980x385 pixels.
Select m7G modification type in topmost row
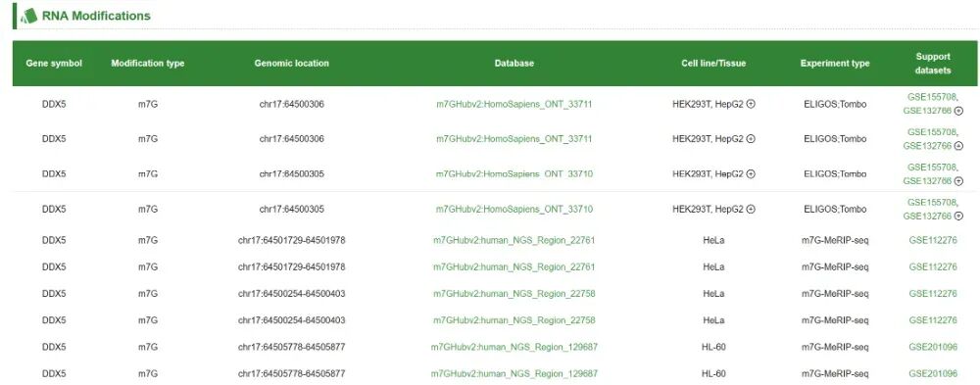click(148, 105)
